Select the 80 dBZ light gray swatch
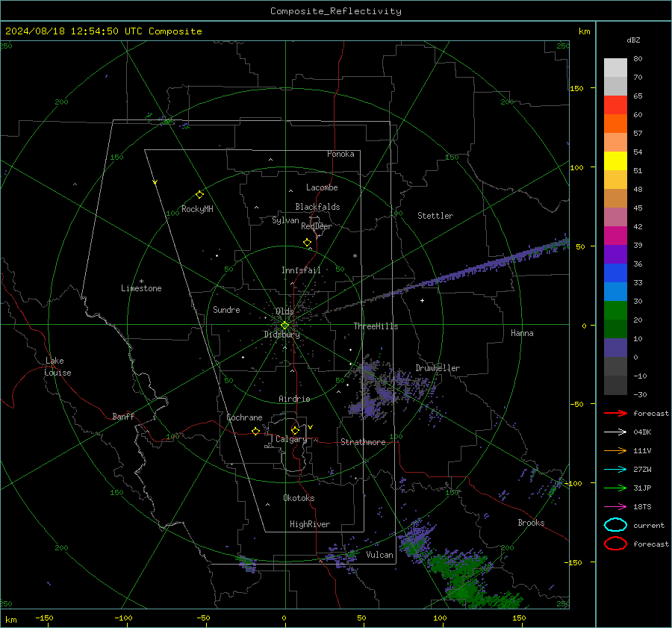This screenshot has height=628, width=672. tap(615, 68)
